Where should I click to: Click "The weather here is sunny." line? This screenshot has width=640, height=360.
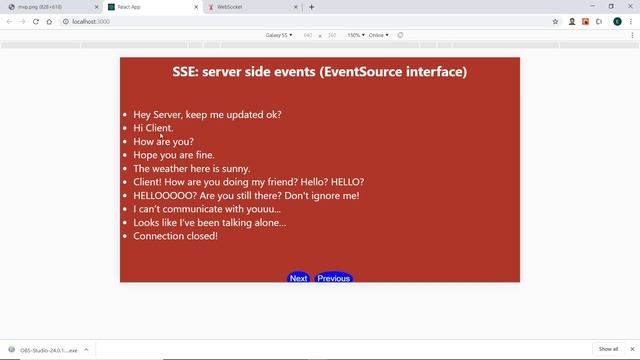(192, 169)
